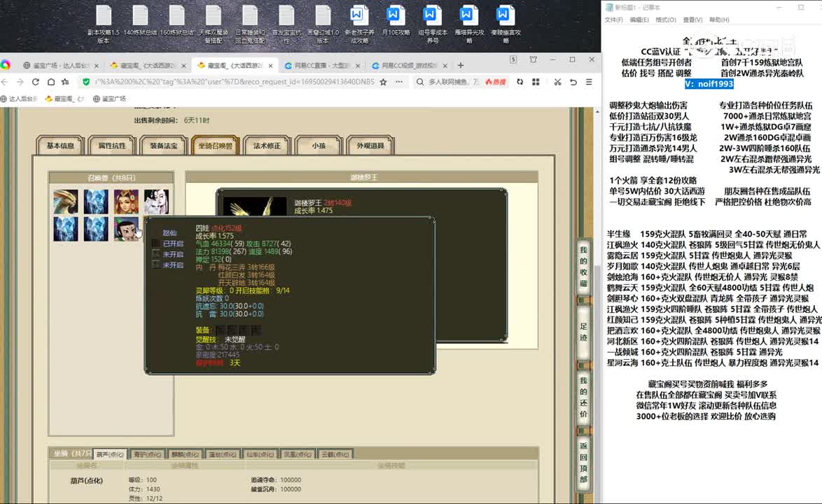Select the 仙车(点化) mount tab
The width and height of the screenshot is (822, 504).
click(260, 454)
